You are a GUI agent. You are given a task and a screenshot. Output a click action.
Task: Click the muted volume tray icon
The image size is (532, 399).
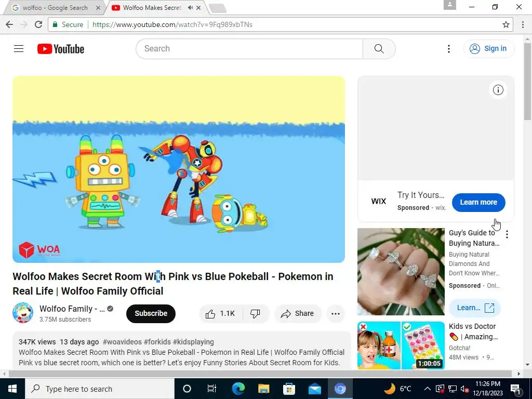(465, 389)
